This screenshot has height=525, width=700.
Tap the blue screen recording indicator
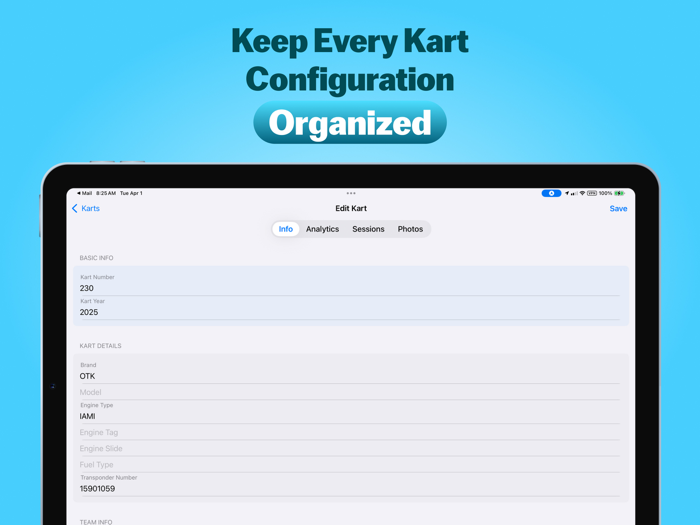pos(551,193)
